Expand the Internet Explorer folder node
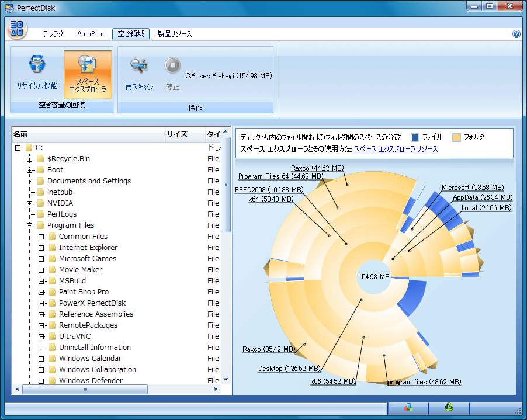The height and width of the screenshot is (420, 527). point(41,248)
